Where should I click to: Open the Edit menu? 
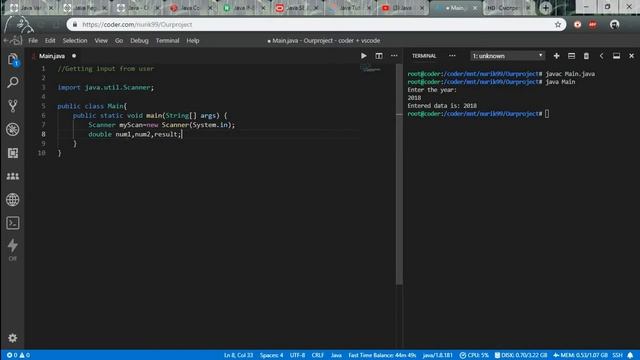[50, 40]
